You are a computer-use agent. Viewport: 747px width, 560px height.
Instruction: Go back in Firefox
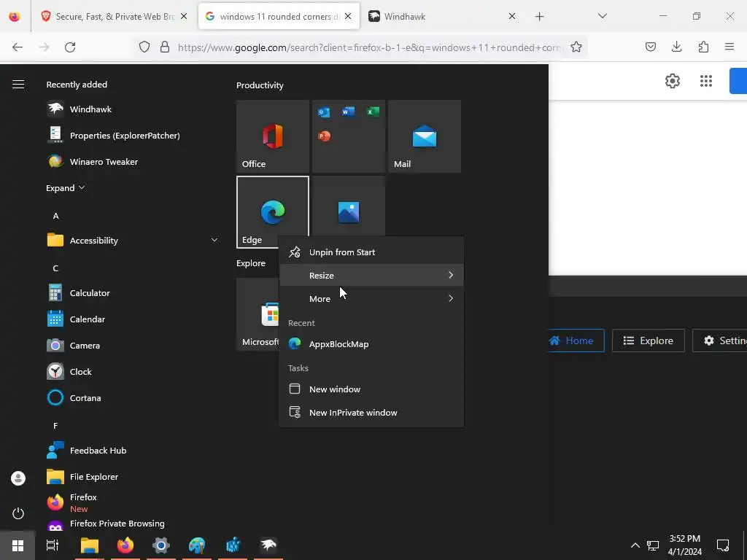tap(18, 47)
